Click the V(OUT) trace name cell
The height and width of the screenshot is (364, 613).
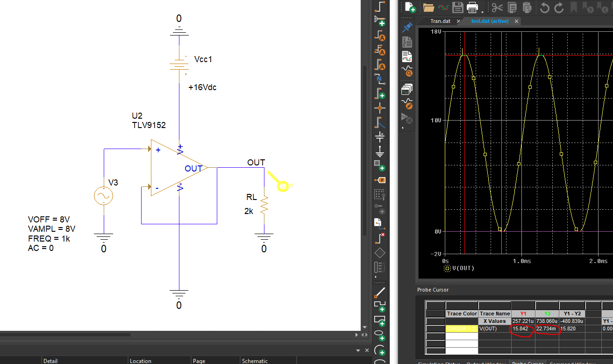pyautogui.click(x=495, y=328)
